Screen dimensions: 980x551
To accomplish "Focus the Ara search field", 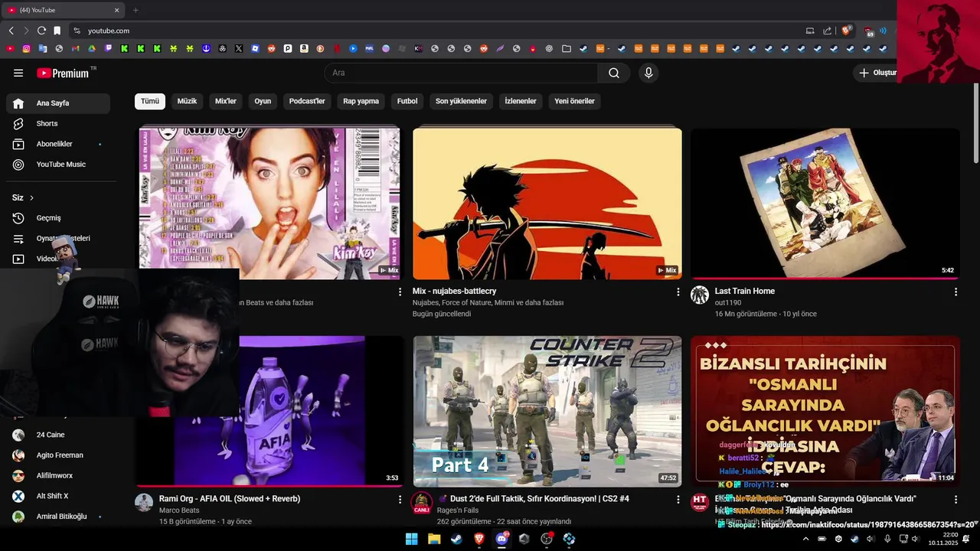I will (461, 73).
